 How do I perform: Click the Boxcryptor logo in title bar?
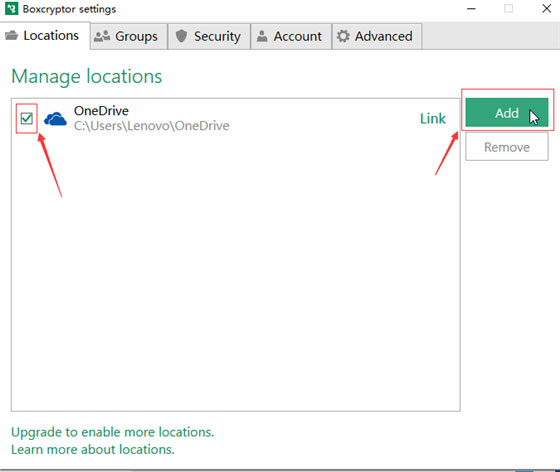(11, 9)
